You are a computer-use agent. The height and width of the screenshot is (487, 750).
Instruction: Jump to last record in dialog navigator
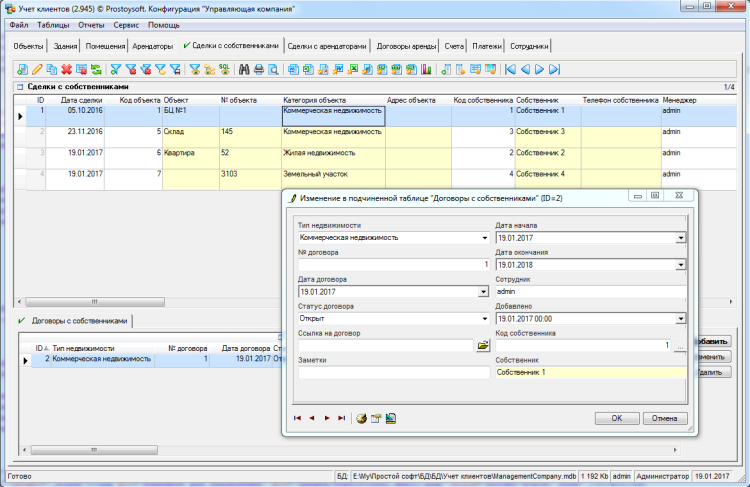(x=342, y=418)
